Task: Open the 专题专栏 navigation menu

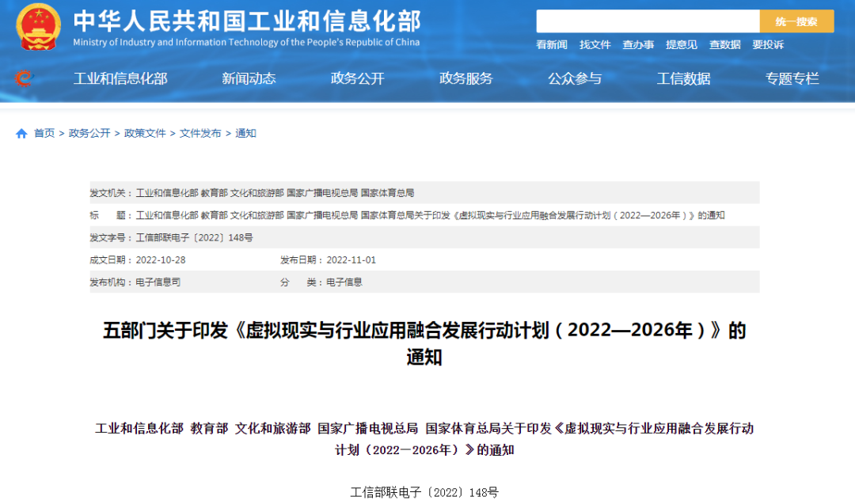Action: pos(792,78)
